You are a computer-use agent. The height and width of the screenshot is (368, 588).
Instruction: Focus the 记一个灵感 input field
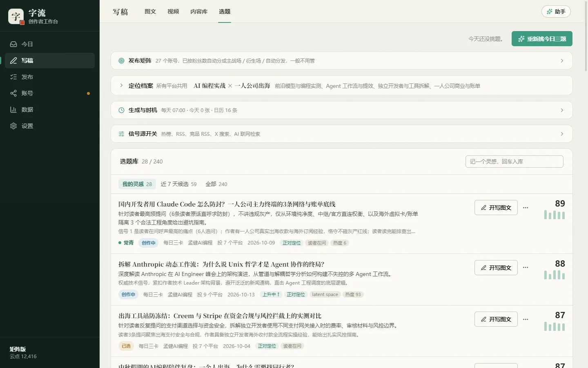[514, 162]
